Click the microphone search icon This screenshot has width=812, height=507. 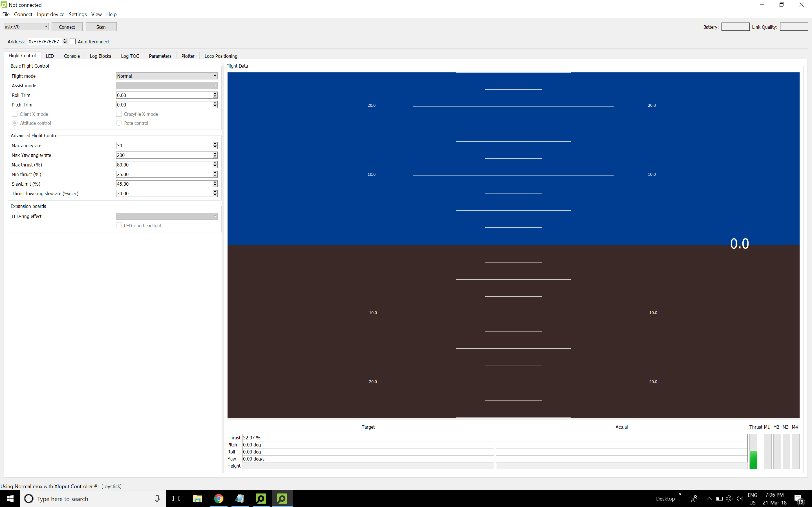click(x=157, y=499)
